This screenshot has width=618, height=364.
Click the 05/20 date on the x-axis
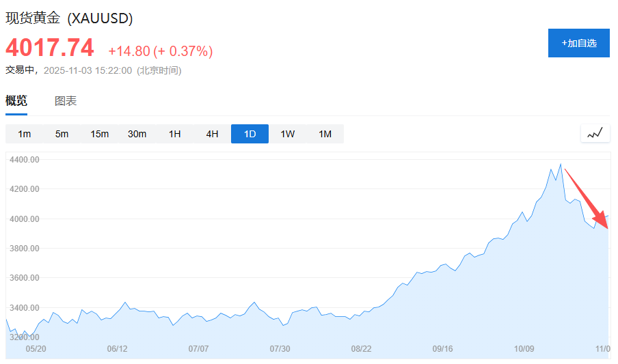36,348
